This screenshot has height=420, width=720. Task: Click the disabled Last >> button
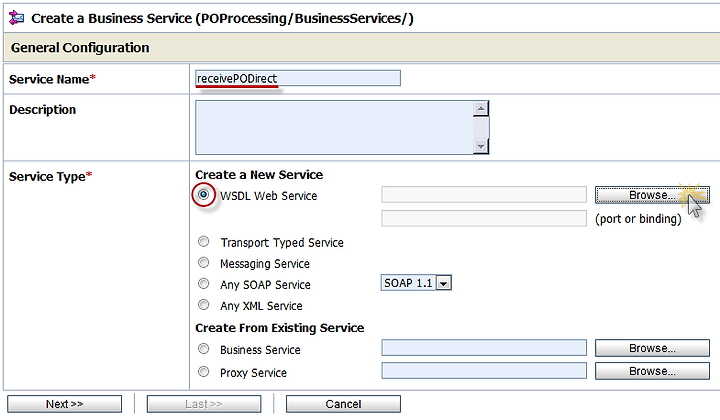pos(204,404)
